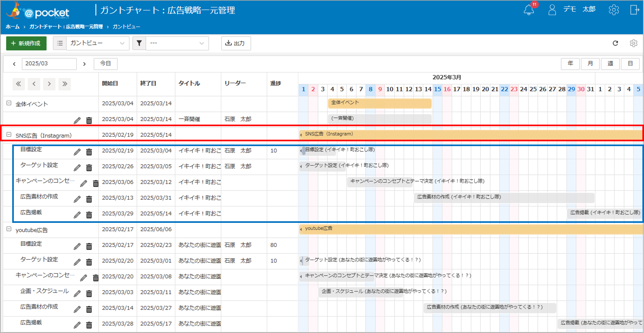Go to next month with right chevron
644x333 pixels.
coord(84,64)
